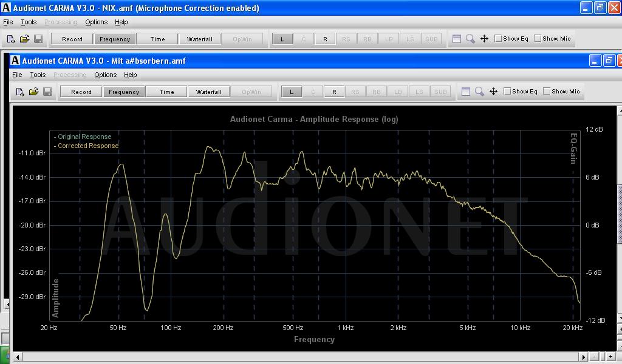Click Save icon in NIX.amf window
622x364 pixels.
click(38, 39)
